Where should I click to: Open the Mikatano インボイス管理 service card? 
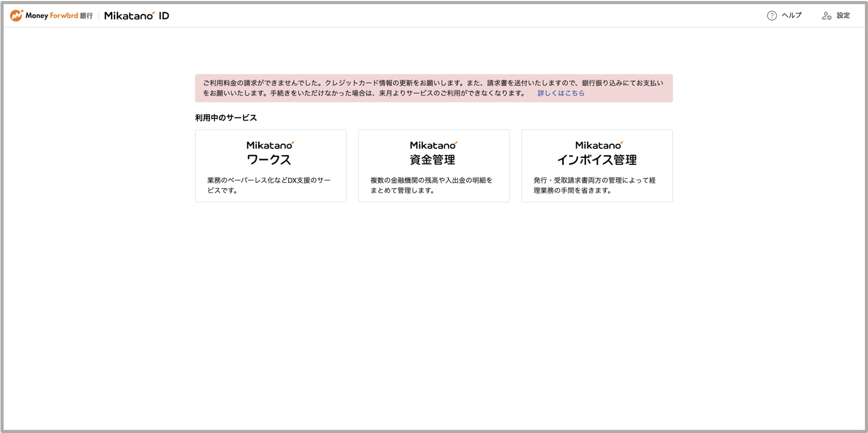(x=597, y=165)
